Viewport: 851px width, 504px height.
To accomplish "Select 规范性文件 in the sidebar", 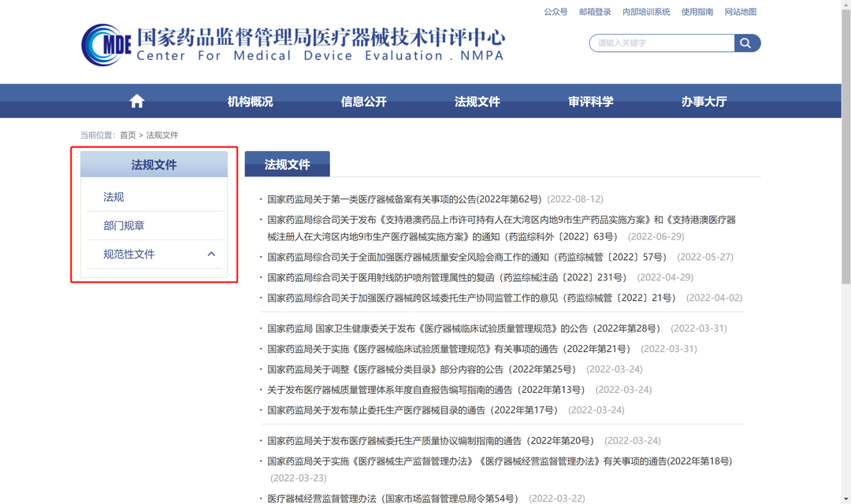I will [x=129, y=254].
